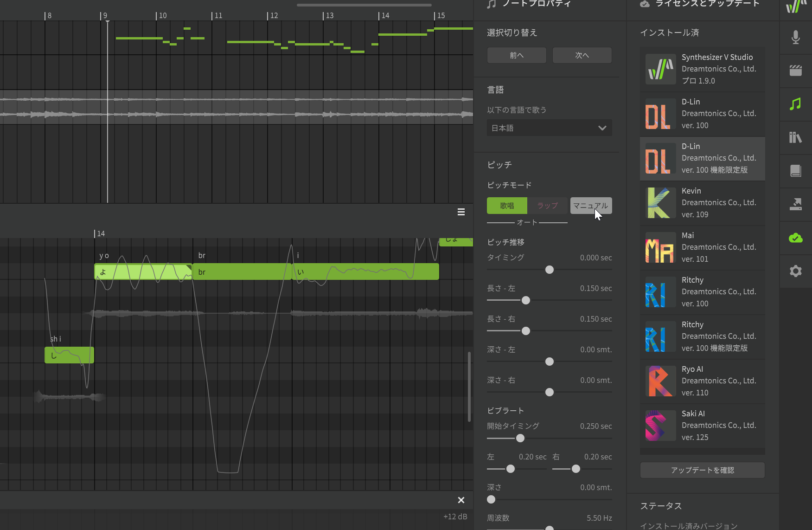Open the note properties music-note icon
Viewport: 812px width, 530px height.
pos(796,104)
